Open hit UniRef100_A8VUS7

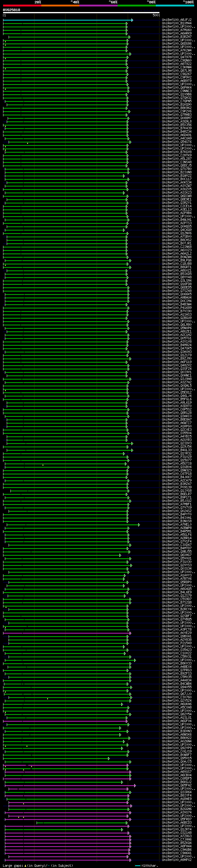177,772
